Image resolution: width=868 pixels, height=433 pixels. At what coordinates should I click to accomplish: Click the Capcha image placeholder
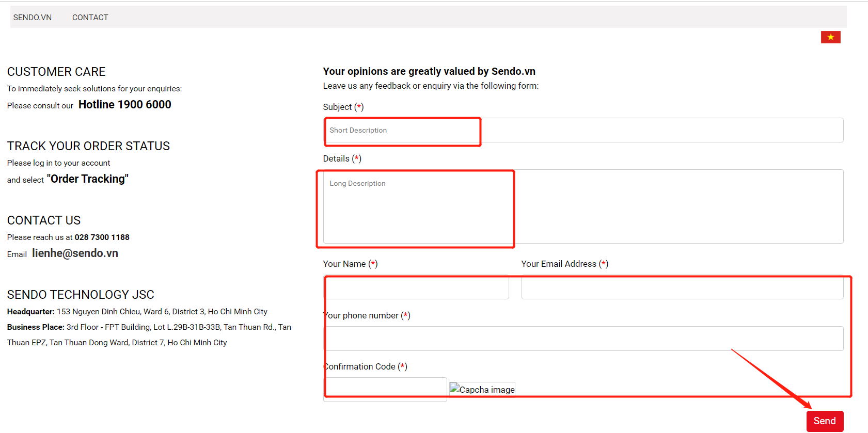click(x=482, y=389)
